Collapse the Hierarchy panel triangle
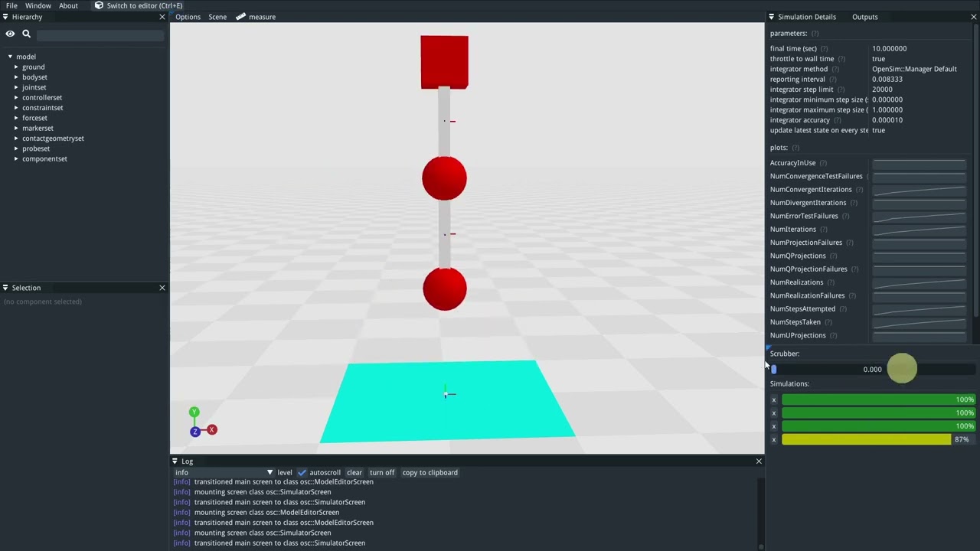Viewport: 980px width, 551px height. coord(5,17)
